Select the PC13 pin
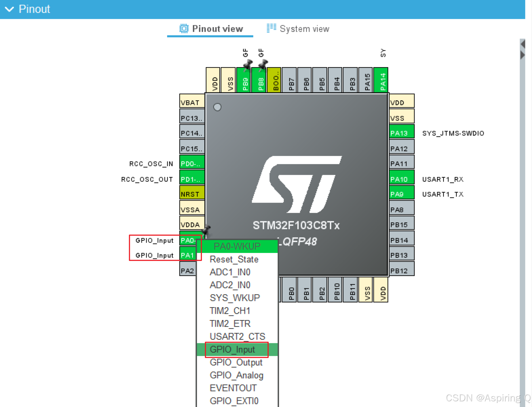This screenshot has height=407, width=532. pos(192,116)
